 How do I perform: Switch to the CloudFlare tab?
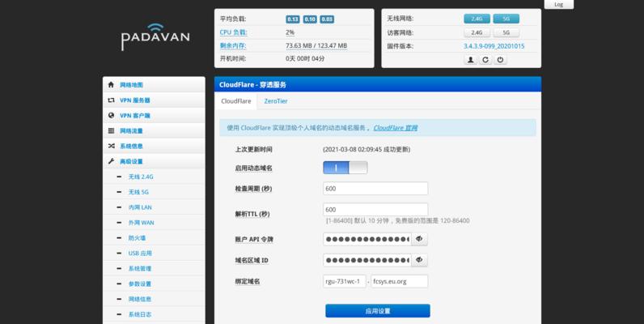[235, 101]
